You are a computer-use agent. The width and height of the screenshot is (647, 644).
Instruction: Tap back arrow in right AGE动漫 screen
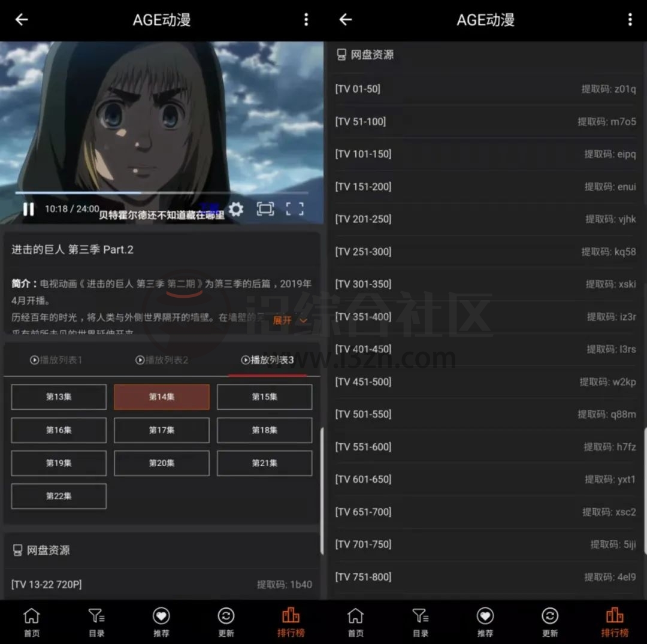pyautogui.click(x=346, y=19)
